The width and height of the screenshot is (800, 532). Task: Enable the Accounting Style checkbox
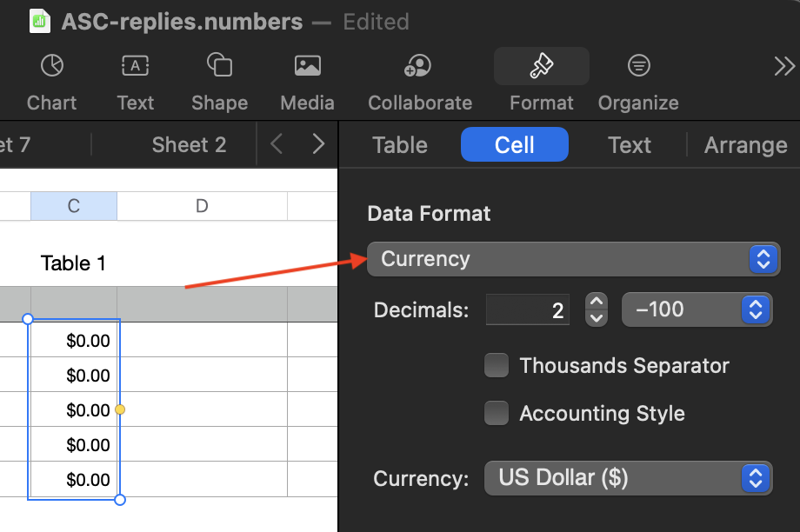(497, 414)
